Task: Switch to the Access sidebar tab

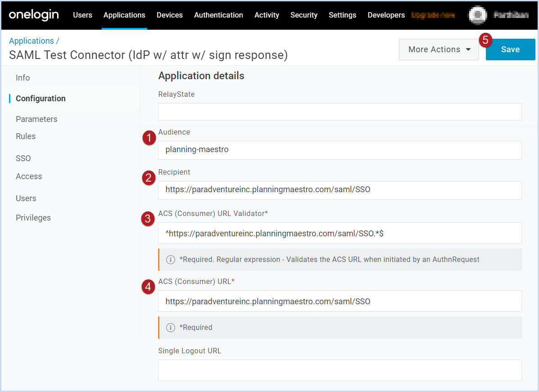Action: point(29,176)
